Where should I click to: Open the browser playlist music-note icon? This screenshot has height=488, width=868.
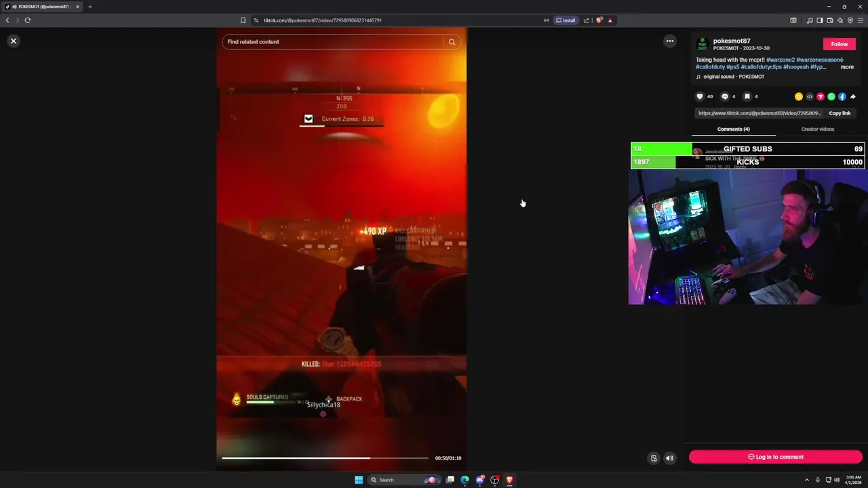810,20
